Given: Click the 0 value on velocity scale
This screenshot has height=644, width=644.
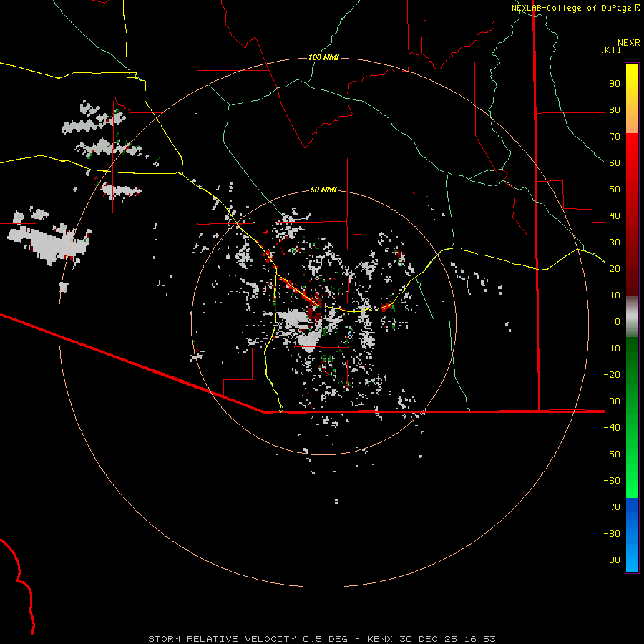Looking at the screenshot, I should pos(618,322).
